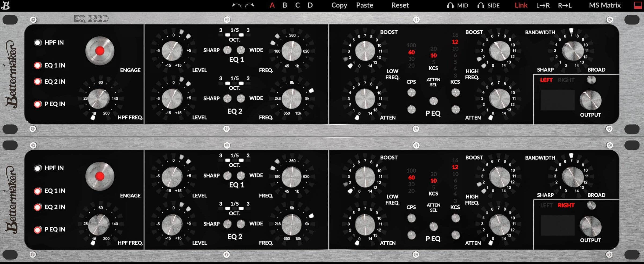Image resolution: width=644 pixels, height=264 pixels.
Task: Click the Reset button
Action: (x=400, y=5)
